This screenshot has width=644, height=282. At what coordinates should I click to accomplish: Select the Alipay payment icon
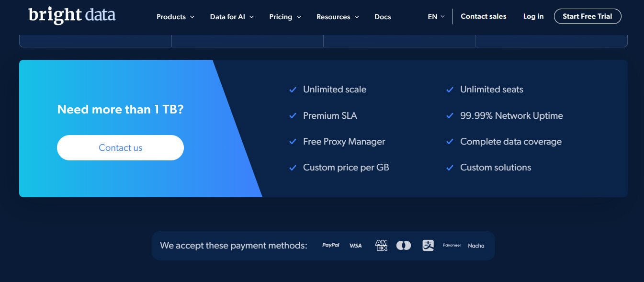(428, 246)
